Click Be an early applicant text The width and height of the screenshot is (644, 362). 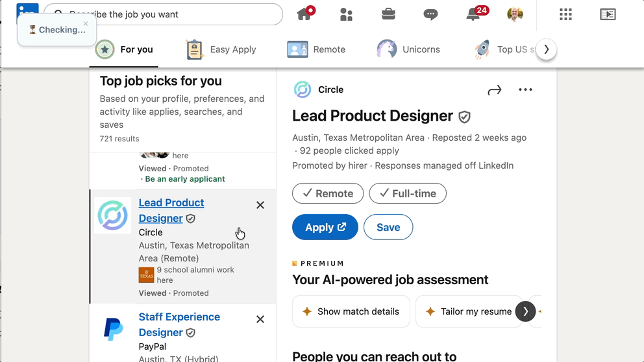pyautogui.click(x=185, y=179)
